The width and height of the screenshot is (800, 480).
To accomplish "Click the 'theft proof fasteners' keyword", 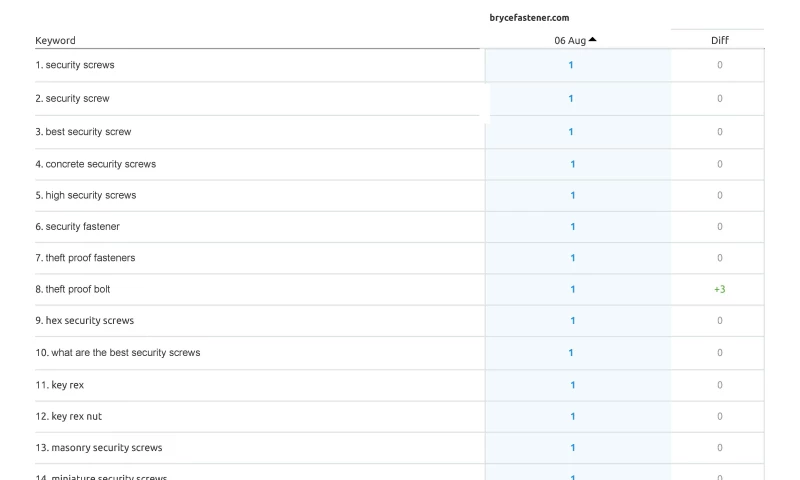I will point(90,258).
